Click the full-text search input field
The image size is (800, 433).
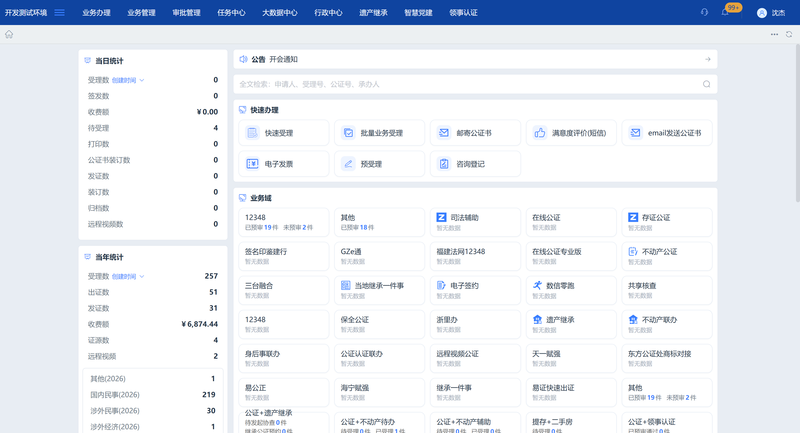tap(469, 84)
